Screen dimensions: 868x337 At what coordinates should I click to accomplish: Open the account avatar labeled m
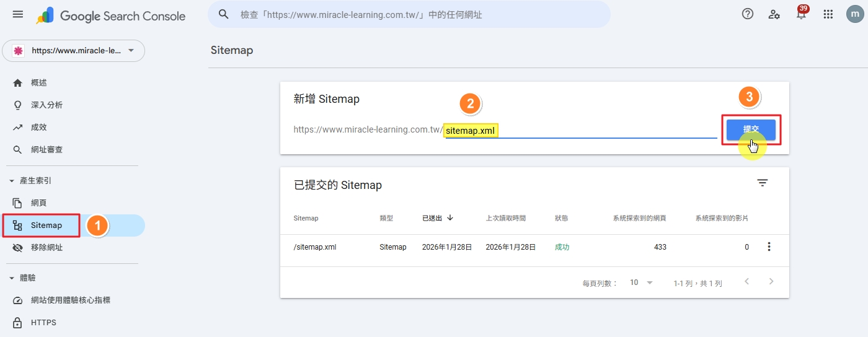pyautogui.click(x=855, y=14)
